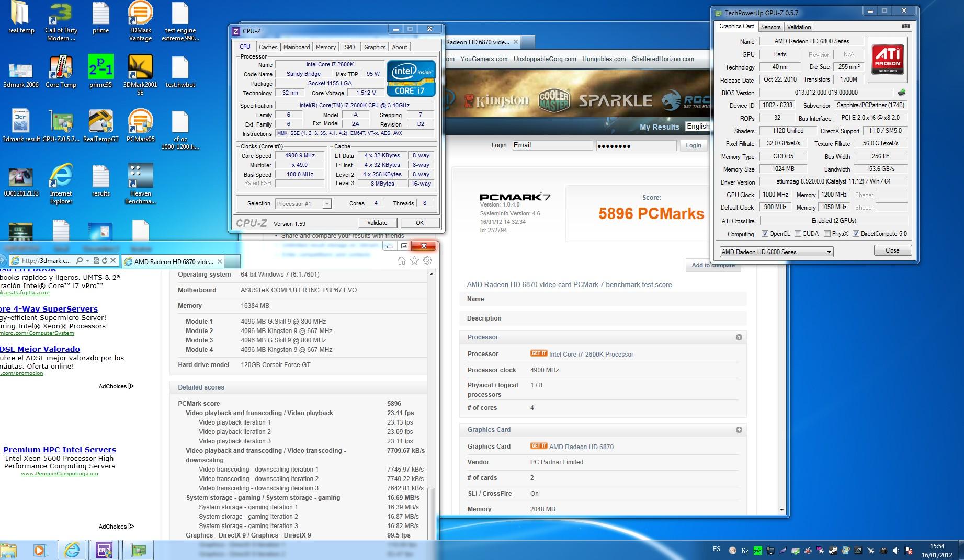Click the Email login input field

point(552,145)
